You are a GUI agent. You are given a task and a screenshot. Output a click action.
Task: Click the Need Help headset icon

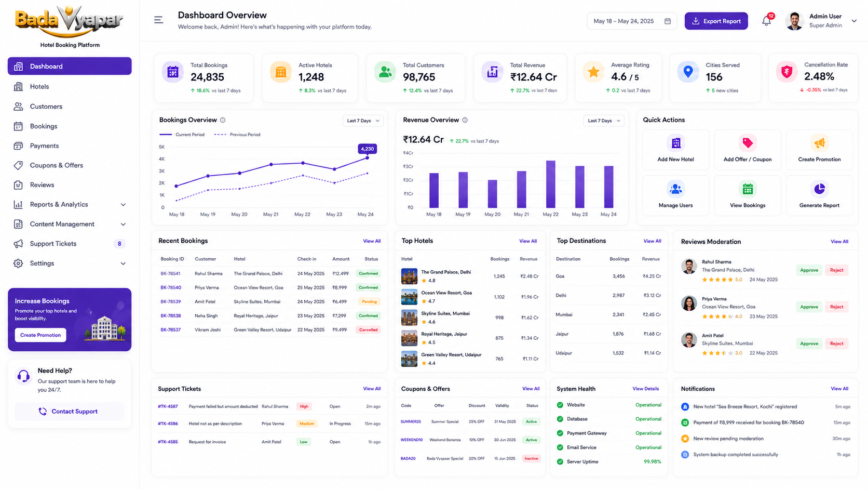click(23, 376)
